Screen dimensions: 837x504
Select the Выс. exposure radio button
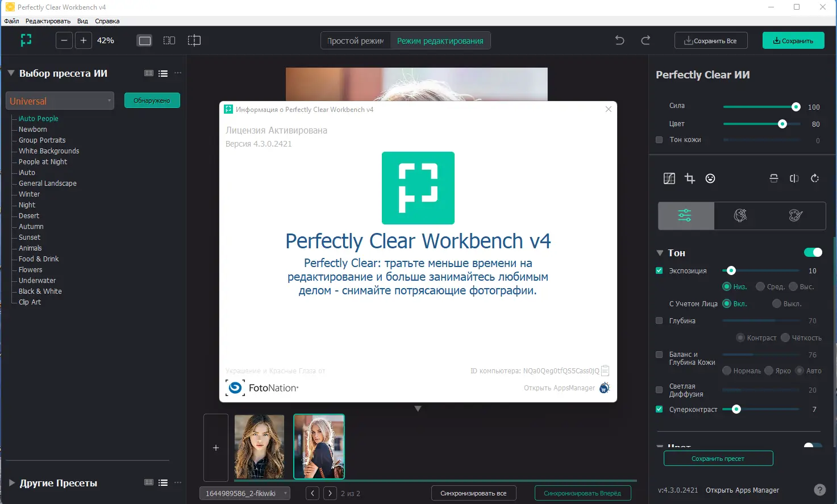(793, 286)
